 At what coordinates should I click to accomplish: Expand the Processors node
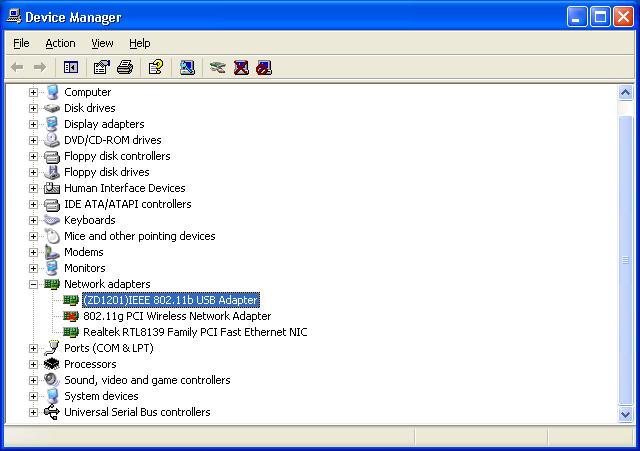(33, 364)
